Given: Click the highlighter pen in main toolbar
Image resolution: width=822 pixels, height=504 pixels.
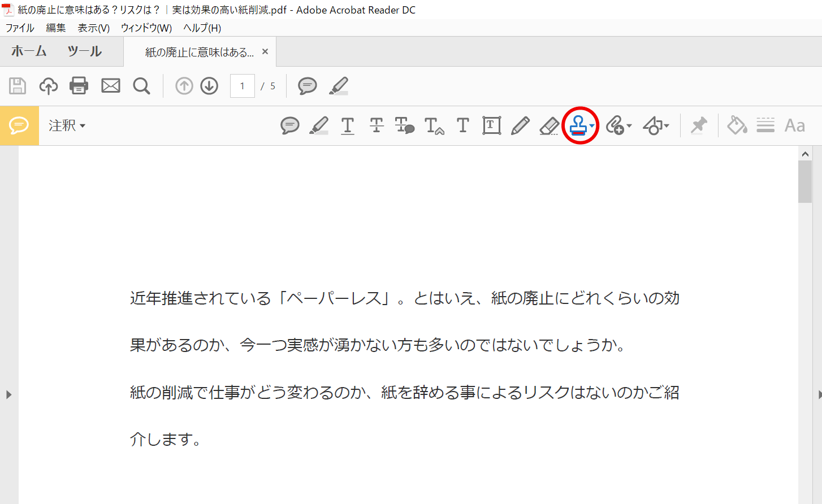Looking at the screenshot, I should [339, 86].
